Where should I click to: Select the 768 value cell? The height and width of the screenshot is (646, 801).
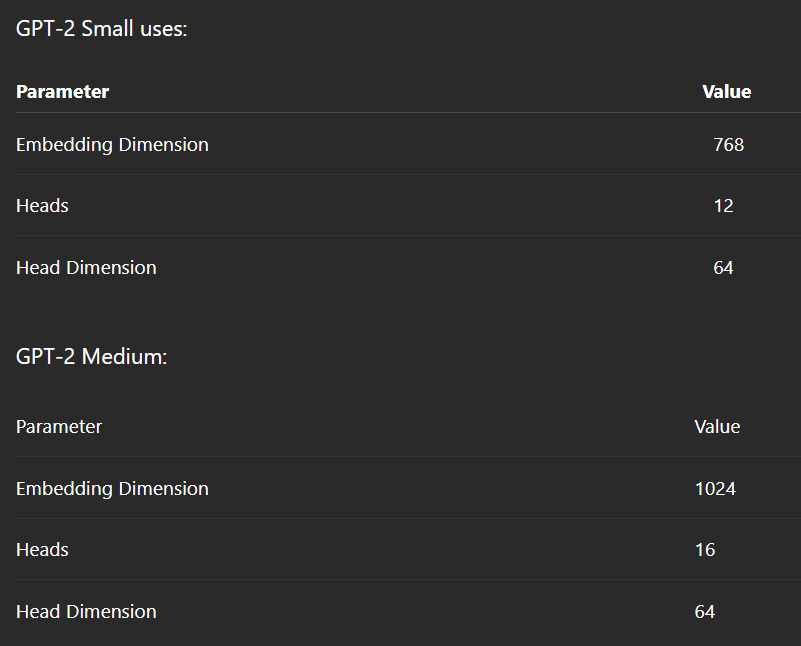[x=728, y=145]
